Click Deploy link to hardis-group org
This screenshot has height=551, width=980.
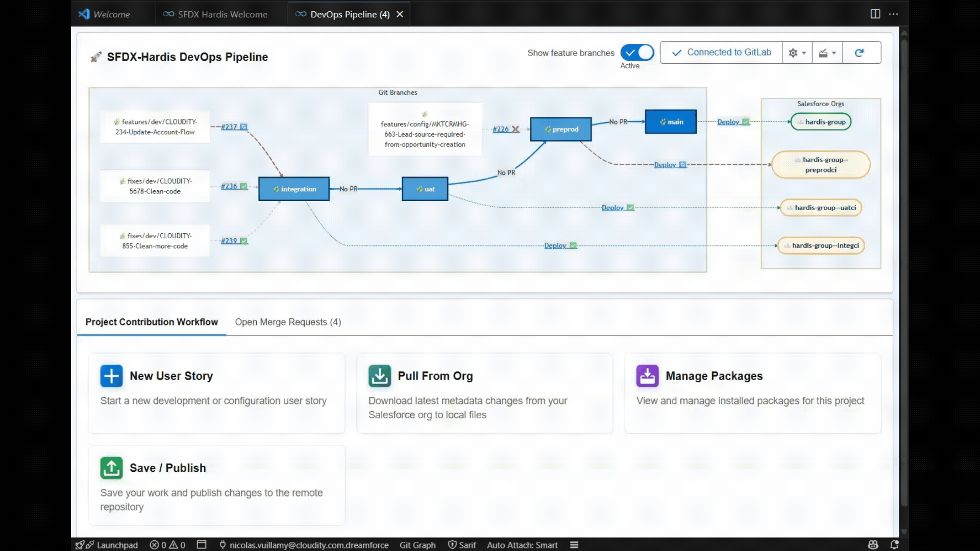coord(728,121)
